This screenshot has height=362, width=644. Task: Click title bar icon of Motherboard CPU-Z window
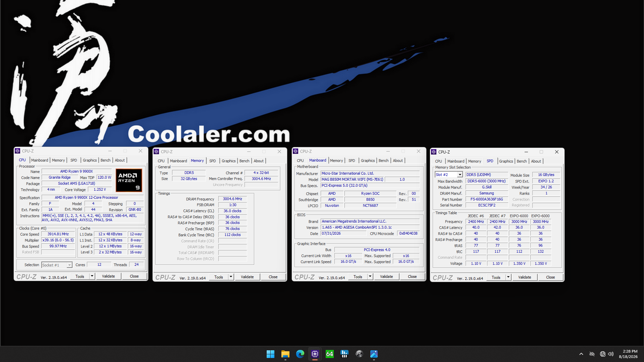pyautogui.click(x=296, y=152)
